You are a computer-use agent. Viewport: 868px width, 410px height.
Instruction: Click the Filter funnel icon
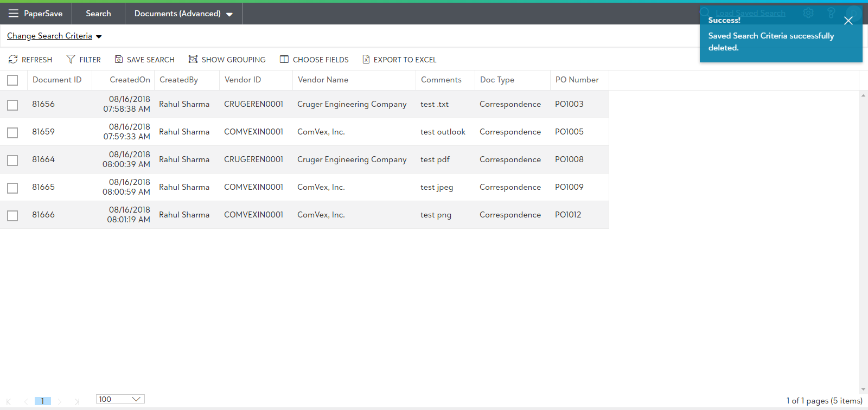tap(71, 59)
